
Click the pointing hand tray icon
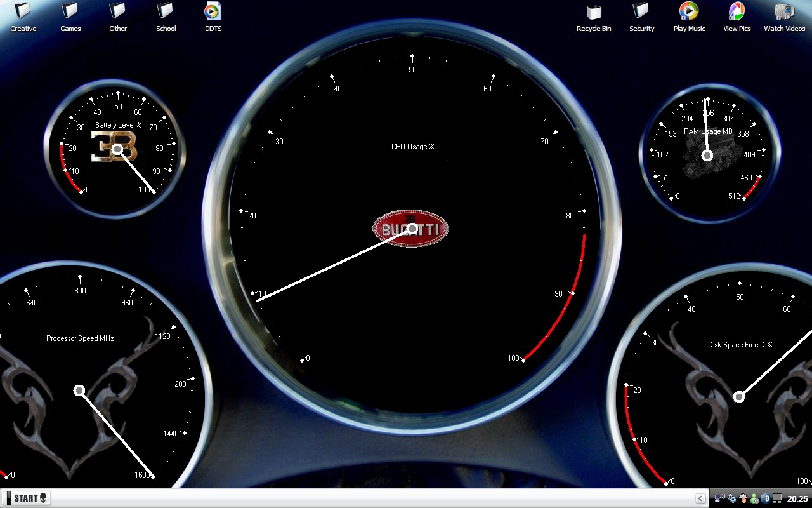[743, 498]
